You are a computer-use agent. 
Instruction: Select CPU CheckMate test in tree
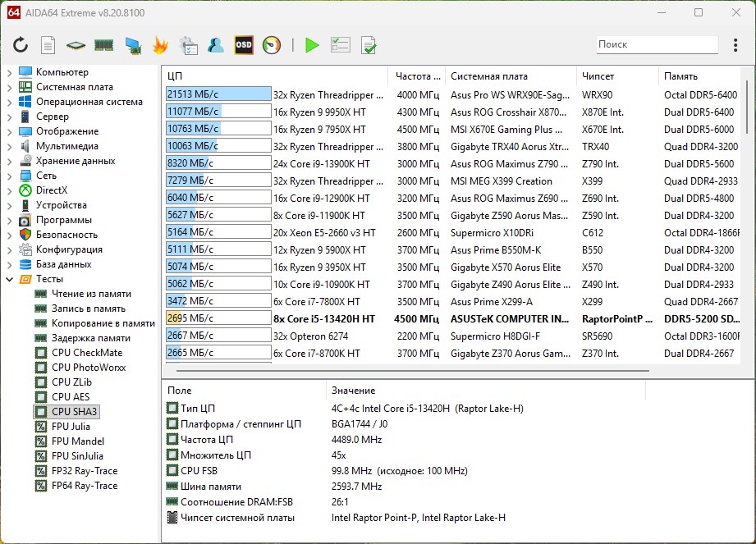[86, 353]
